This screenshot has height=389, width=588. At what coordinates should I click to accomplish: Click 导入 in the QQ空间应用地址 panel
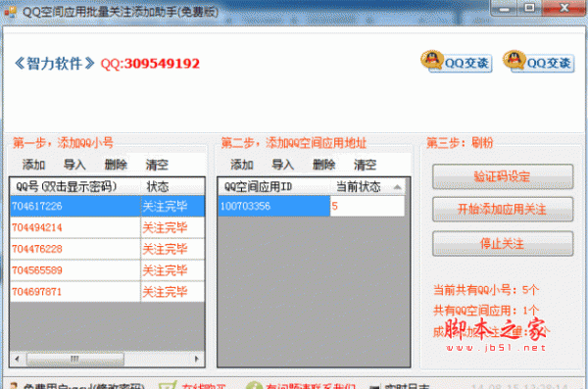tap(283, 165)
